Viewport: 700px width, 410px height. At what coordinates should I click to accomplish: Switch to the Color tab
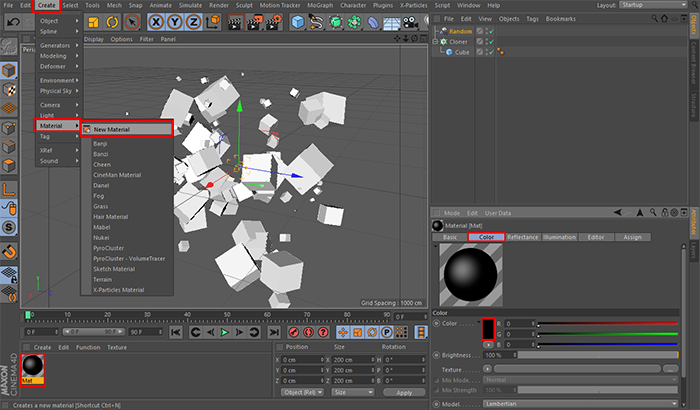(486, 237)
